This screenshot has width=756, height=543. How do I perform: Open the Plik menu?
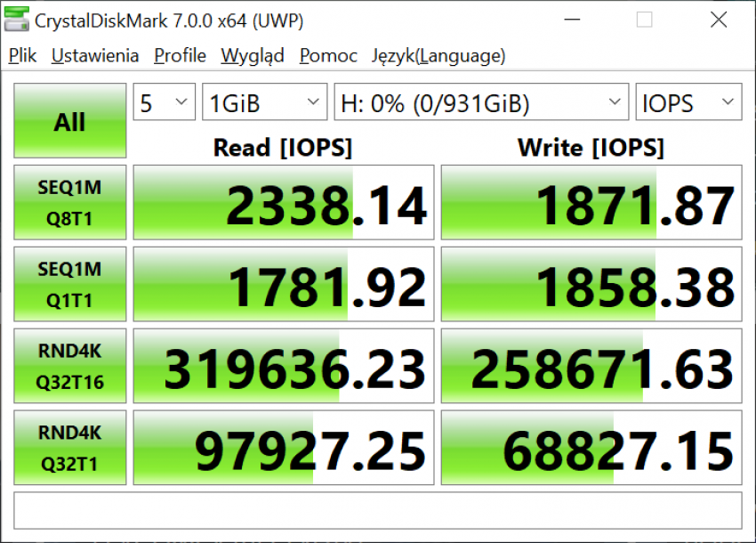22,55
